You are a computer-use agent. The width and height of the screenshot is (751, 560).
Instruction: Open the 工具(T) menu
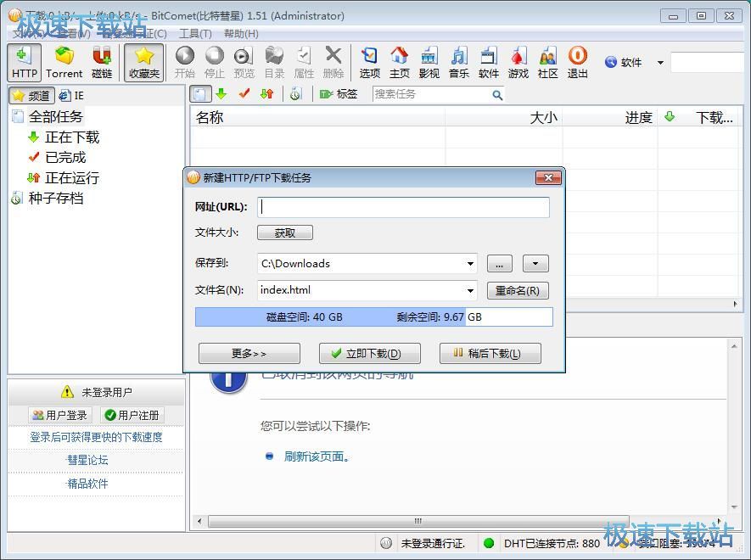click(x=195, y=34)
